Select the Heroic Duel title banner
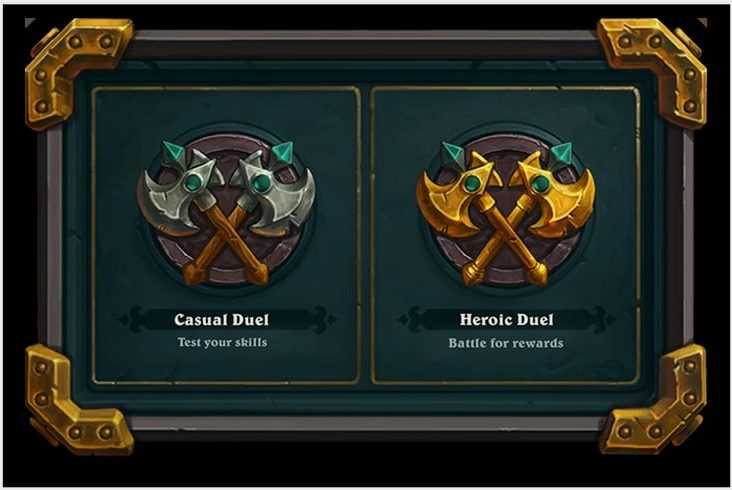The image size is (732, 490). pyautogui.click(x=507, y=320)
